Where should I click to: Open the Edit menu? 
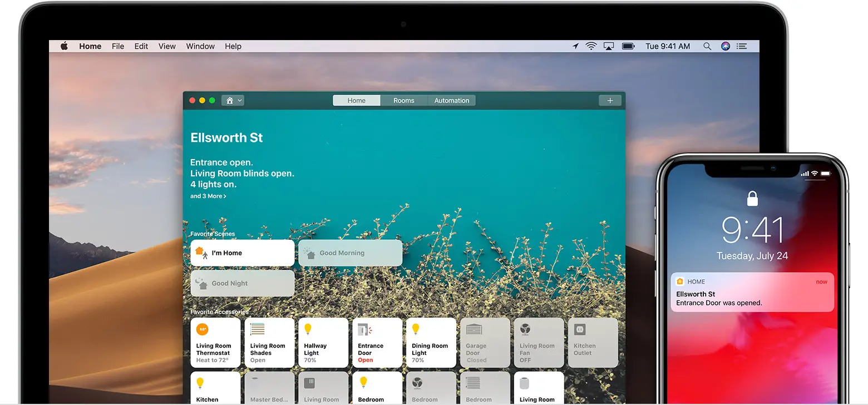click(141, 46)
